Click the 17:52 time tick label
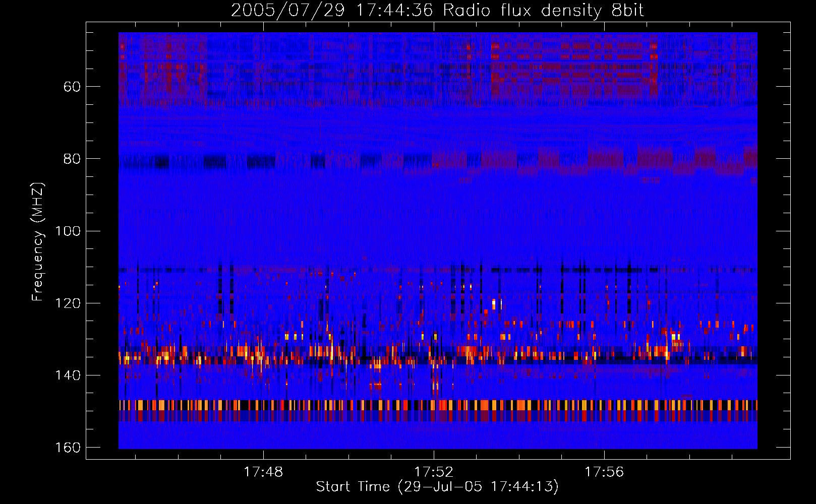The width and height of the screenshot is (816, 504). tap(434, 472)
